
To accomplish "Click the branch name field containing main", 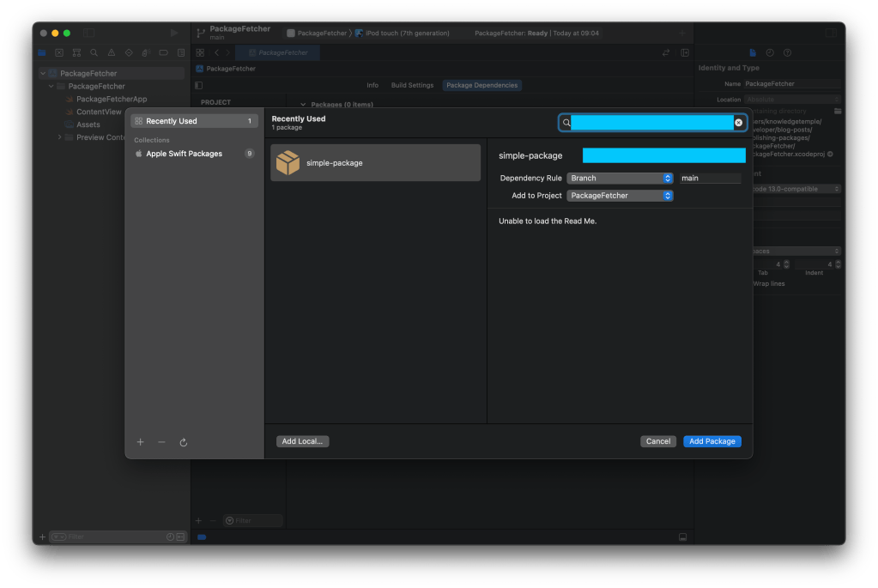I will click(x=709, y=179).
